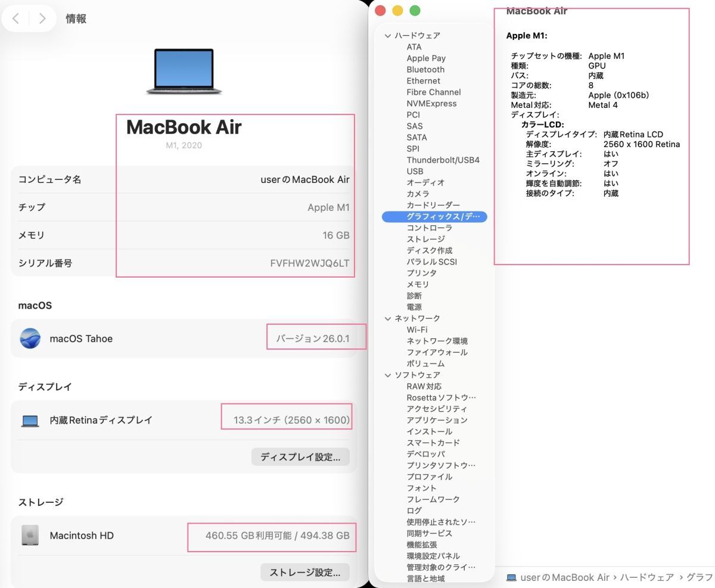Select Wi-Fi under network section
715x588 pixels.
[417, 330]
